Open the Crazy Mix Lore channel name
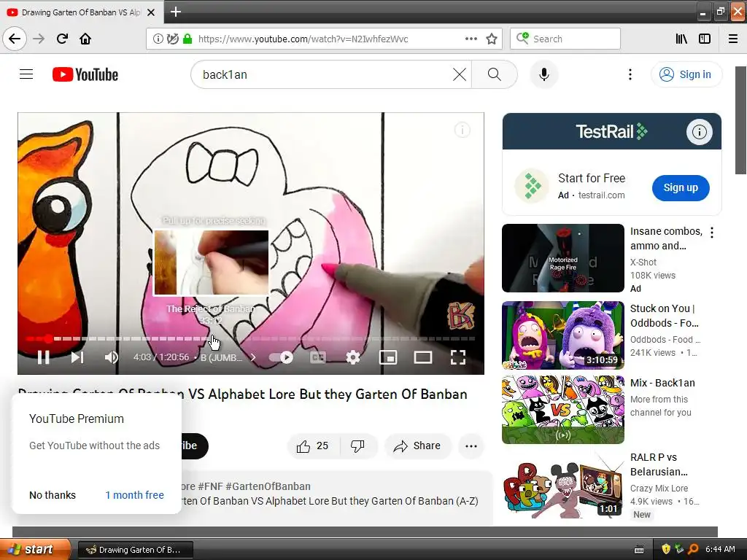The image size is (747, 560). pos(659,488)
